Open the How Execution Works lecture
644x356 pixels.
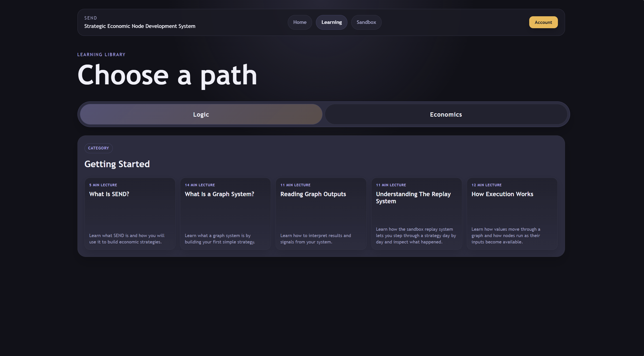512,213
